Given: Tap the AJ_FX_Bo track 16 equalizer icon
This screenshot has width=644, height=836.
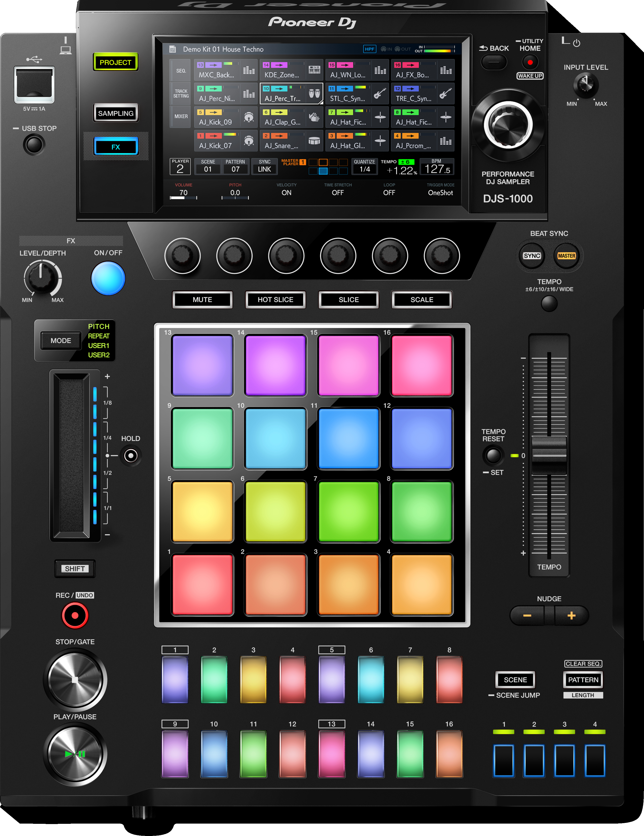Looking at the screenshot, I should pyautogui.click(x=446, y=70).
